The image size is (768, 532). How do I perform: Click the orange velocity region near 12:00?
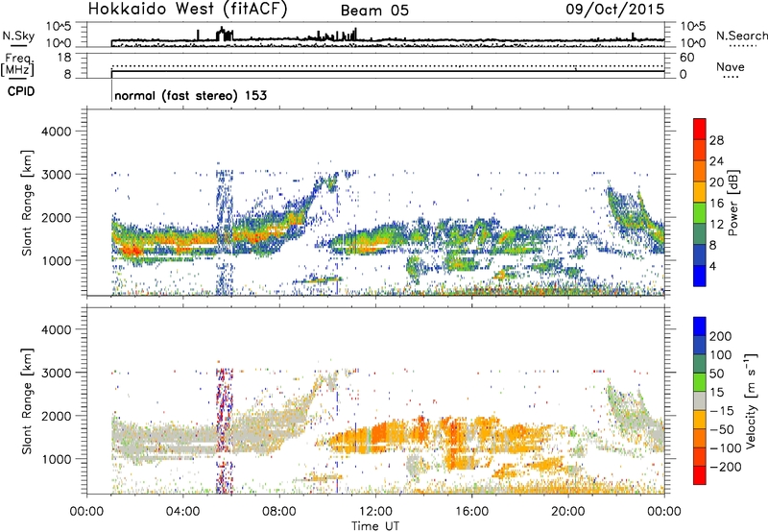[377, 435]
